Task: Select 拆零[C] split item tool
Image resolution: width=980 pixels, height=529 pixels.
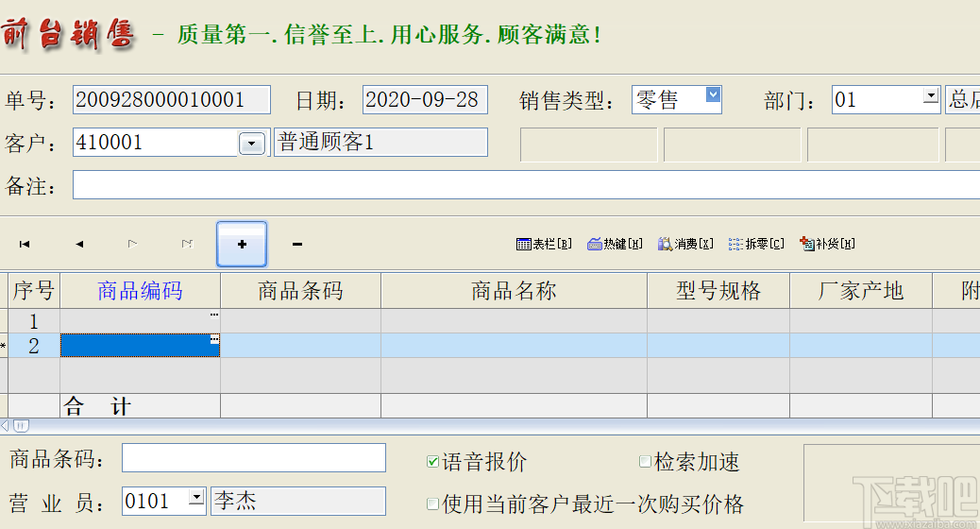Action: (756, 244)
